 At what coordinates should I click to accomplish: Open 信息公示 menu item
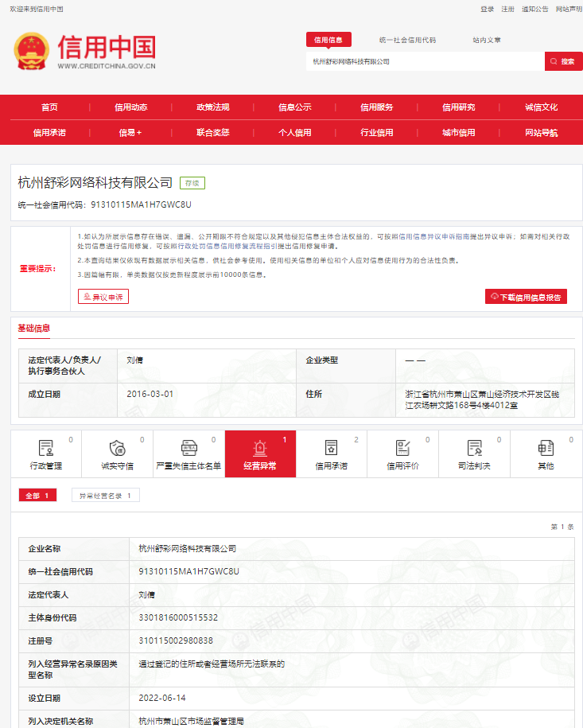tap(295, 107)
